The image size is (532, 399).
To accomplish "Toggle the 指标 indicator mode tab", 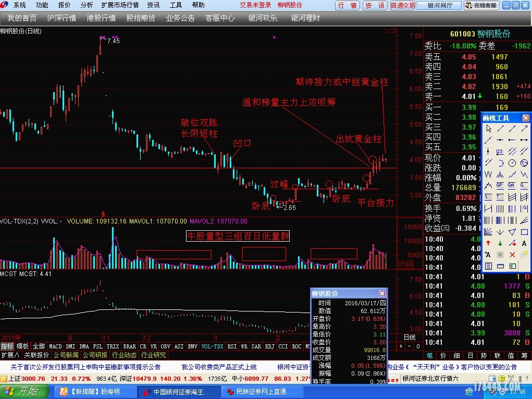I will [x=7, y=346].
